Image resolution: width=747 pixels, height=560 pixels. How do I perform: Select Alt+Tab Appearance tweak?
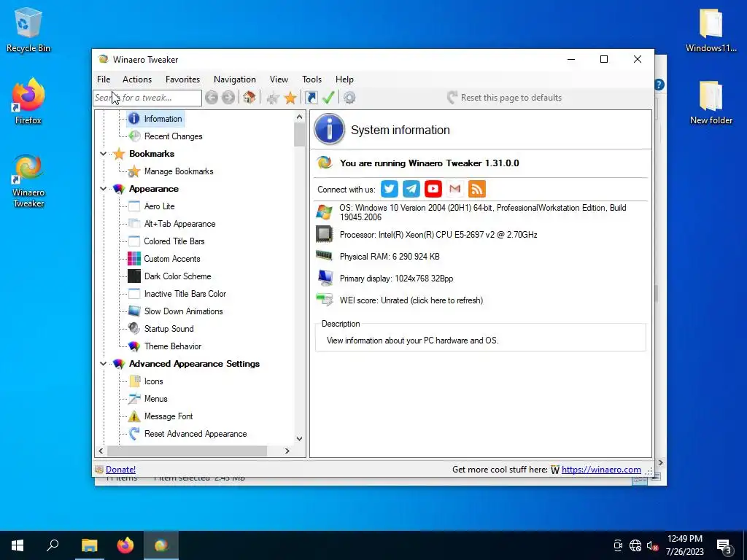tap(179, 224)
